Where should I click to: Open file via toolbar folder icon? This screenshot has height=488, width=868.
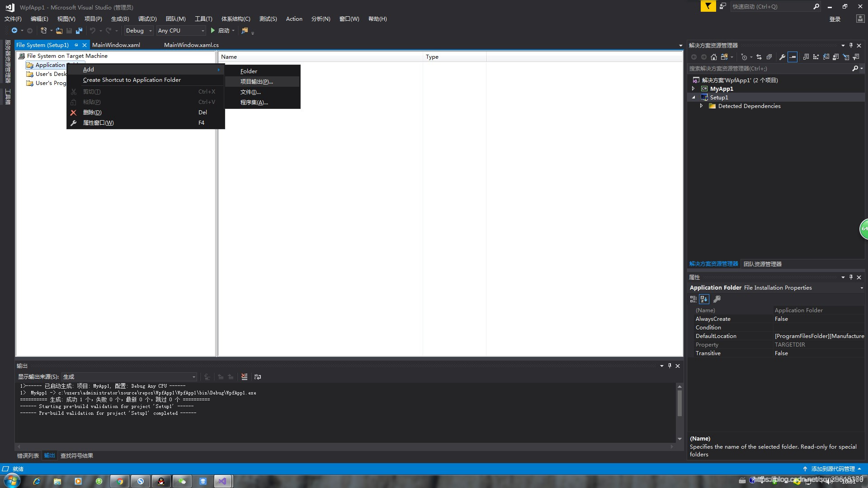tap(59, 31)
